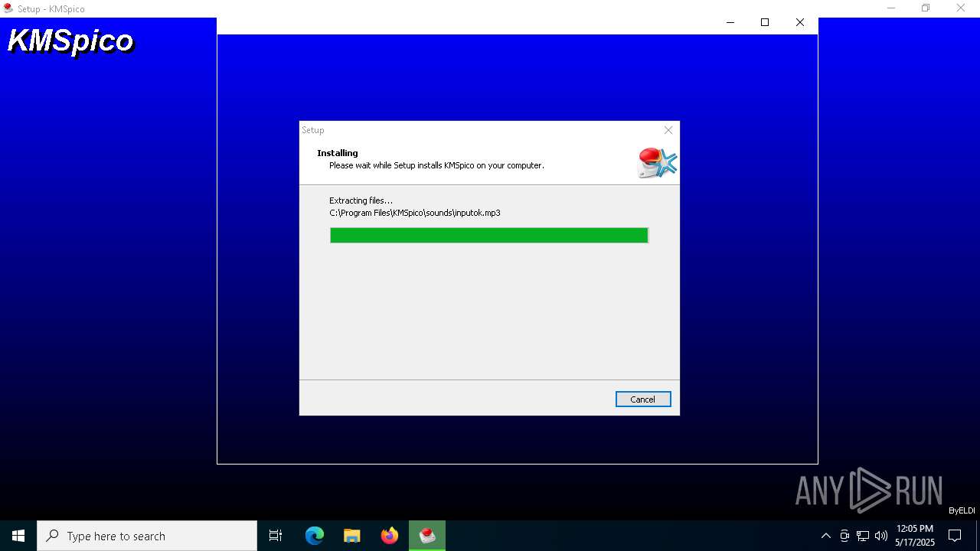Select KMSpico setup taskbar button

(x=427, y=536)
